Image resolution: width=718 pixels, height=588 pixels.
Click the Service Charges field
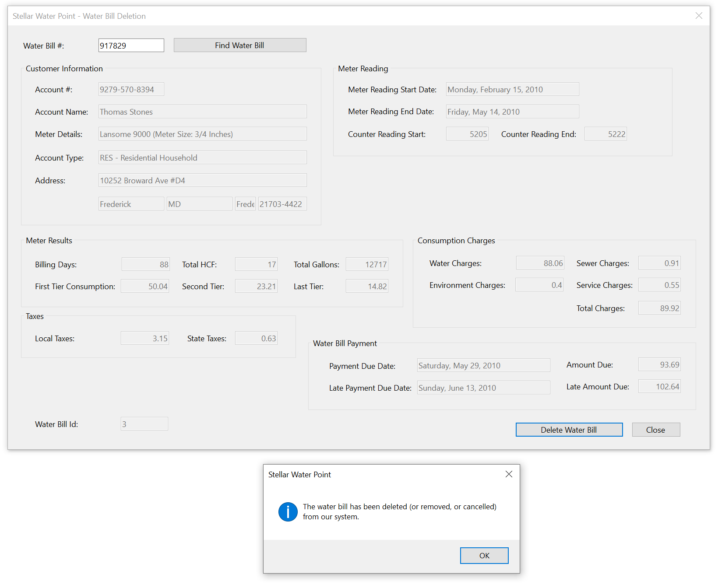(x=659, y=285)
